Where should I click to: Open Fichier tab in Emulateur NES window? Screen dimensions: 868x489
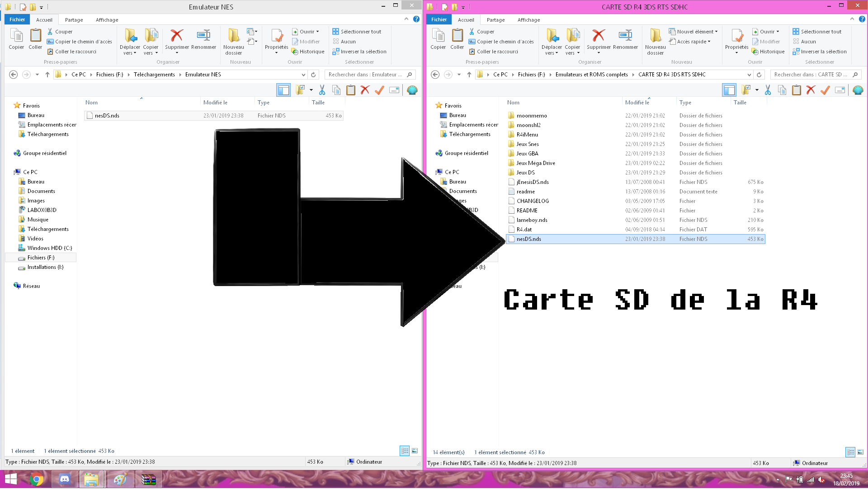[x=17, y=19]
